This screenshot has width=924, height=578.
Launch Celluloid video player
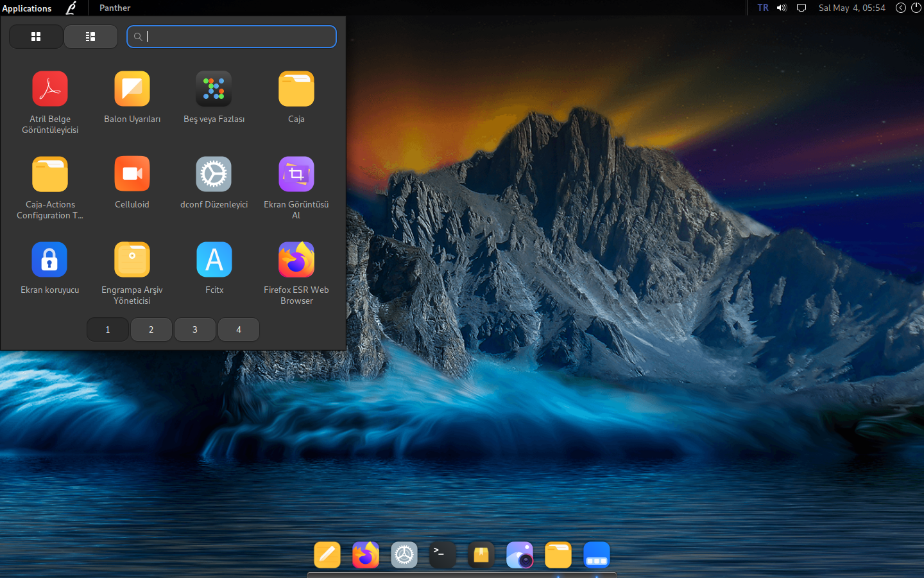pos(132,183)
